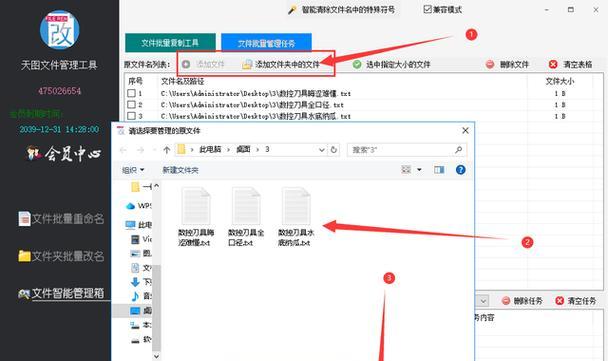Select the music folder in tree
Image resolution: width=608 pixels, height=361 pixels.
coord(141,296)
